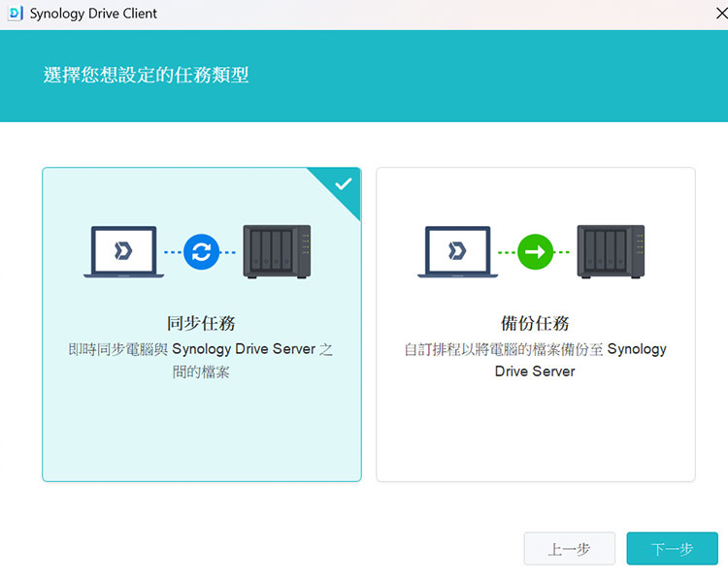This screenshot has height=580, width=728.
Task: Click the 同步任務 title text
Action: pos(201,323)
